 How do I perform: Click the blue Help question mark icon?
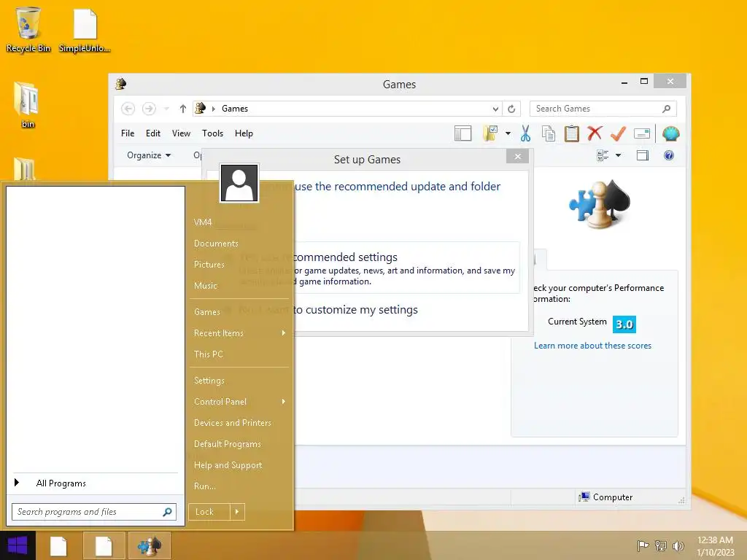(669, 155)
